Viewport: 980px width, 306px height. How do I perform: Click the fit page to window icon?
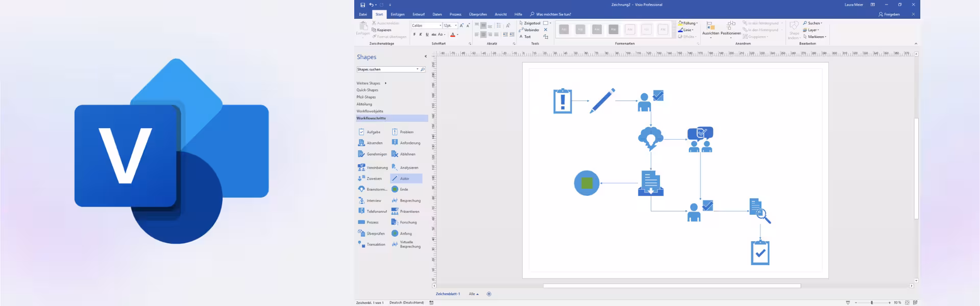907,302
